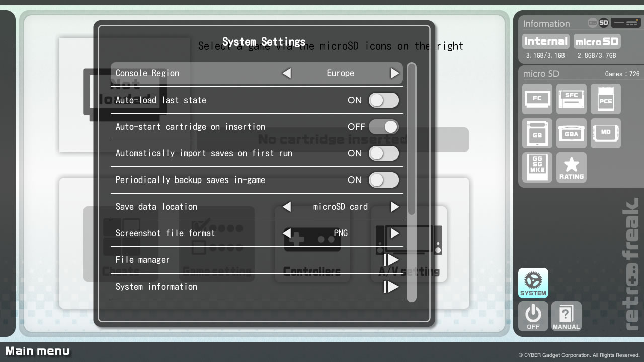Click right arrow for Screenshot file format
This screenshot has width=644, height=362.
pyautogui.click(x=395, y=233)
